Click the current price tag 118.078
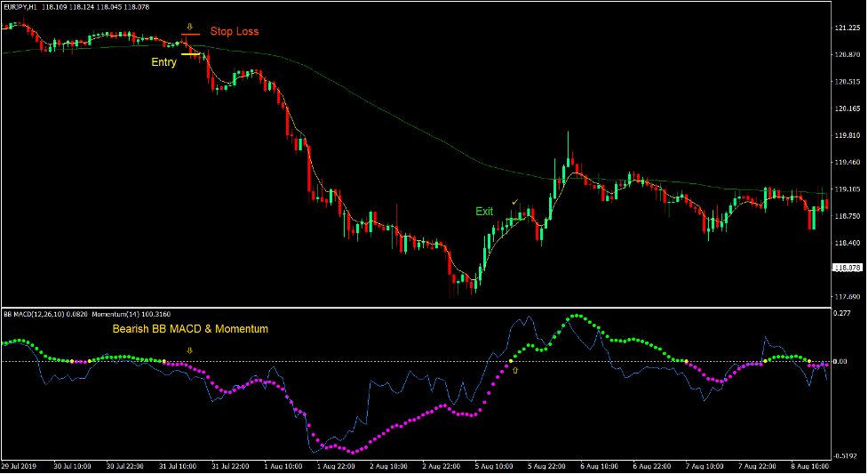 848,267
